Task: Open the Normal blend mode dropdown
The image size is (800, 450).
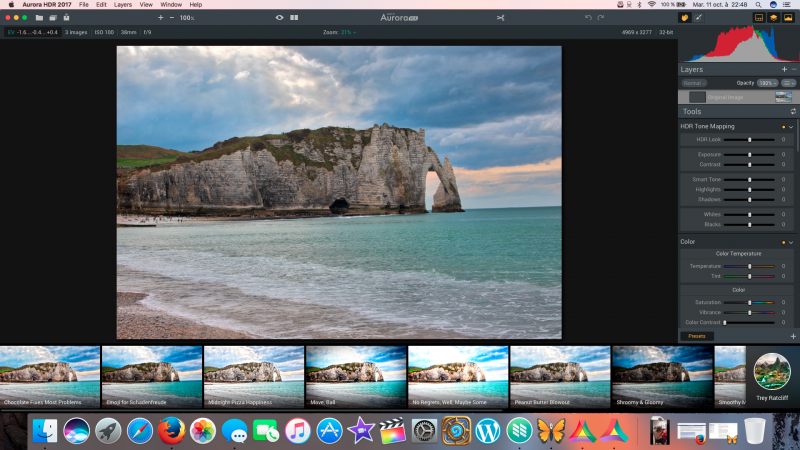Action: [694, 83]
